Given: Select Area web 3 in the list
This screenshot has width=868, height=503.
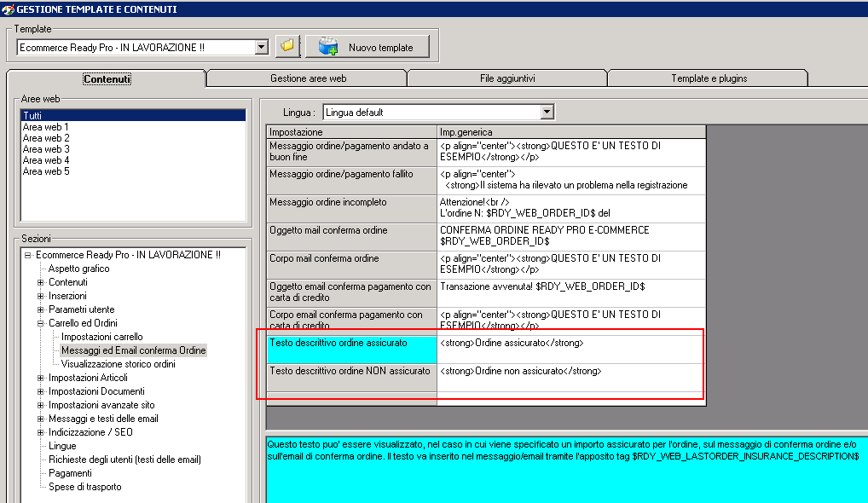Looking at the screenshot, I should tap(46, 149).
